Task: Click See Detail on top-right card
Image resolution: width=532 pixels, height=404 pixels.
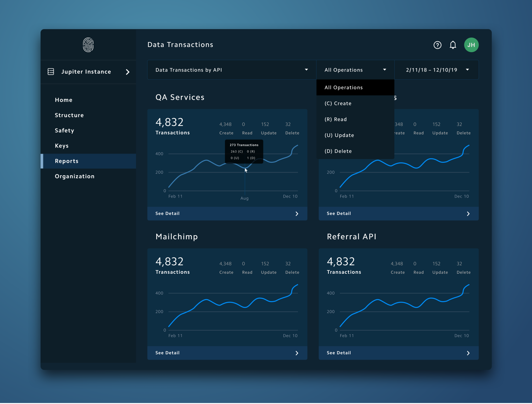Action: click(398, 214)
